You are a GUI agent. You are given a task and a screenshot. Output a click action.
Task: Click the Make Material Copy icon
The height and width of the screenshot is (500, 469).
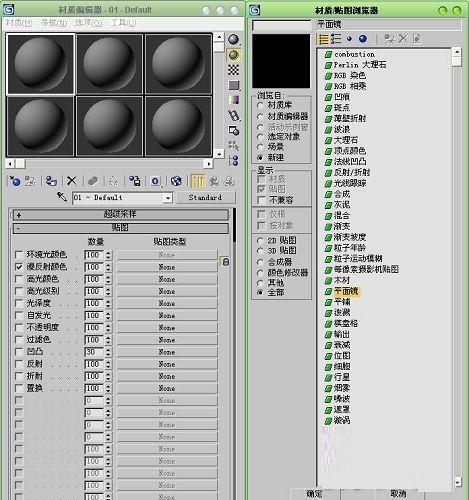click(93, 181)
